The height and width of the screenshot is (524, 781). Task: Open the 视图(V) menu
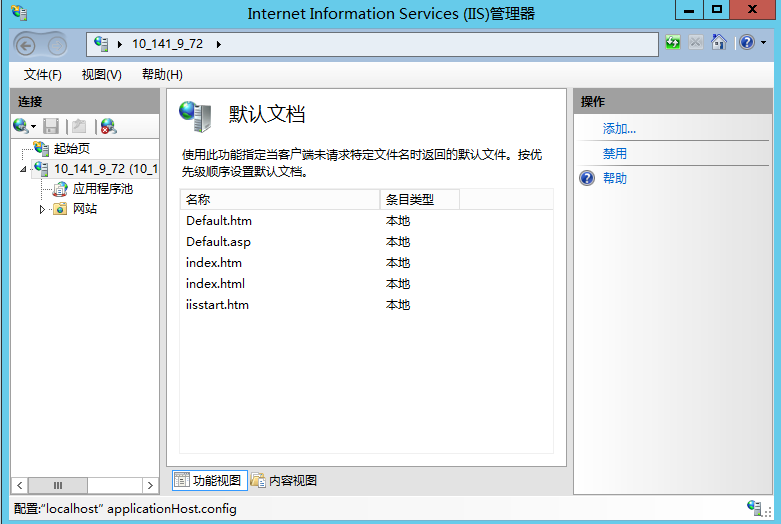(x=101, y=75)
